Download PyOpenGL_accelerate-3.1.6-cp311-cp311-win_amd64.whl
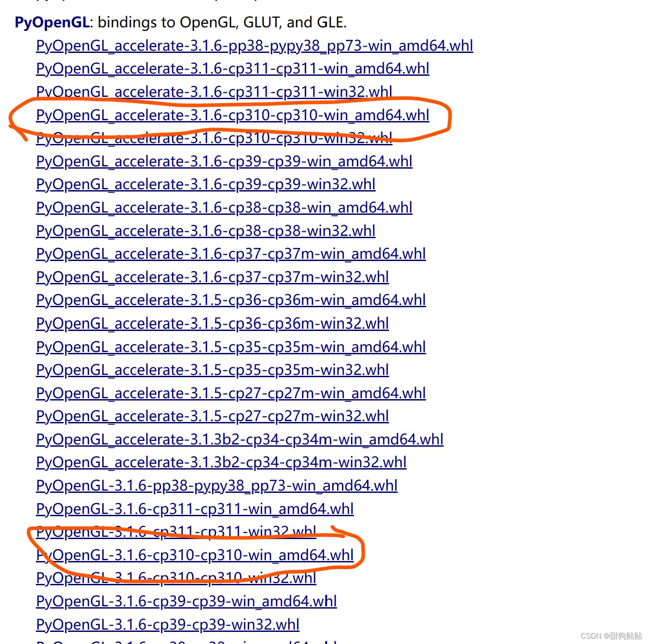Image resolution: width=649 pixels, height=644 pixels. click(x=233, y=69)
